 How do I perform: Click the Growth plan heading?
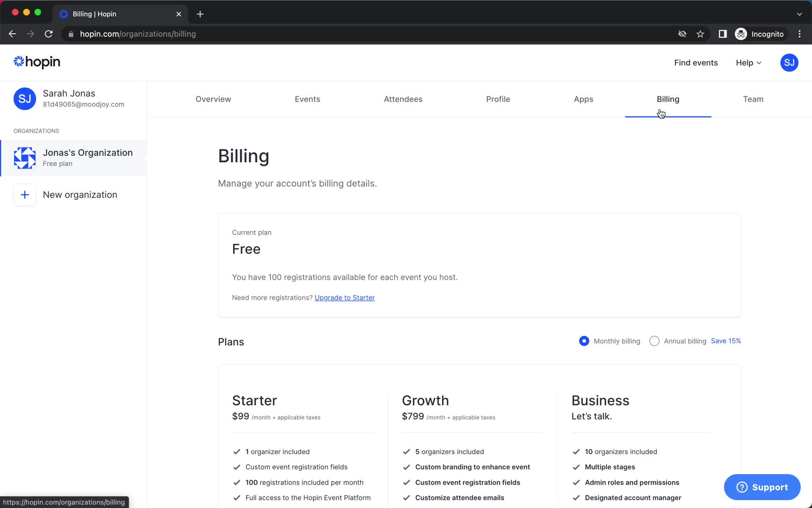click(x=425, y=400)
